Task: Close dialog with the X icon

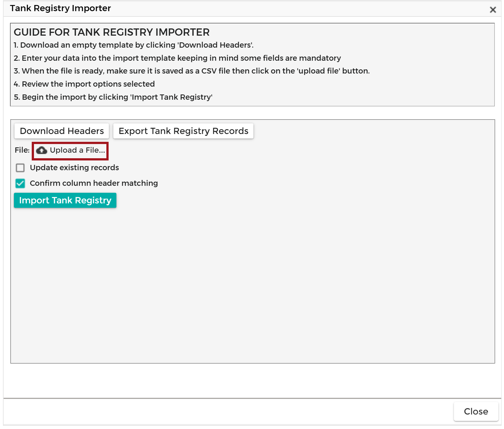Action: tap(493, 10)
